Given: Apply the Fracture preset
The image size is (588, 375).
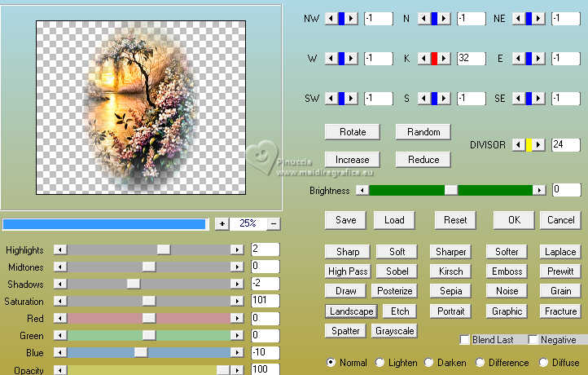Looking at the screenshot, I should [560, 311].
